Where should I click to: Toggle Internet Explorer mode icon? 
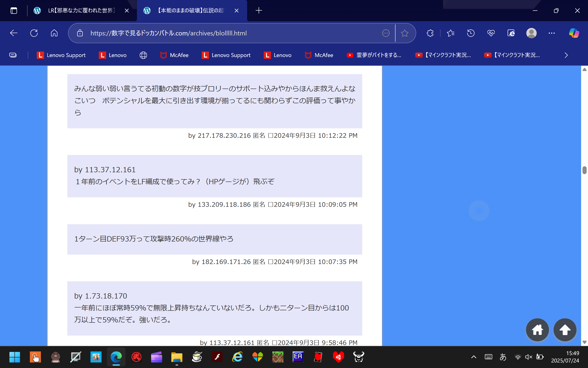(x=511, y=33)
